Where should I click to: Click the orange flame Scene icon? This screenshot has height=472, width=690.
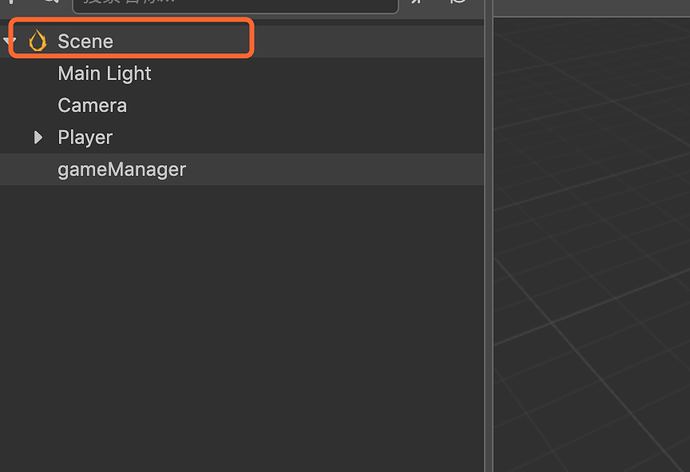point(38,41)
